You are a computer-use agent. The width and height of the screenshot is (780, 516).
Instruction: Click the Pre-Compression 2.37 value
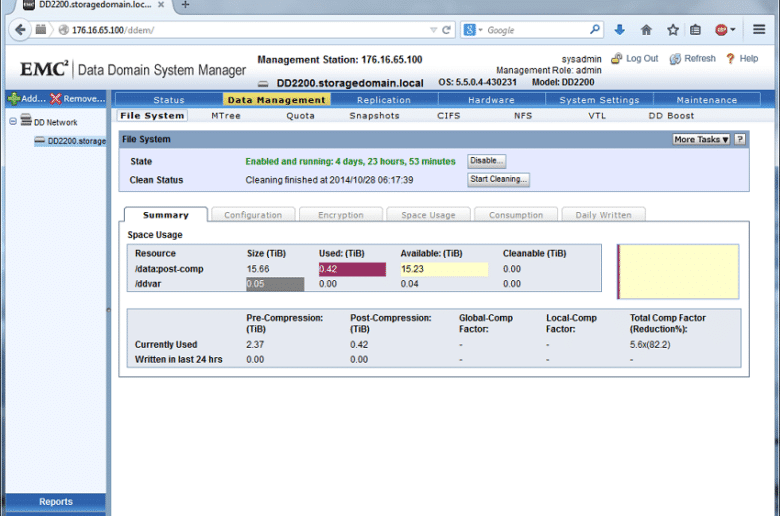[x=255, y=344]
